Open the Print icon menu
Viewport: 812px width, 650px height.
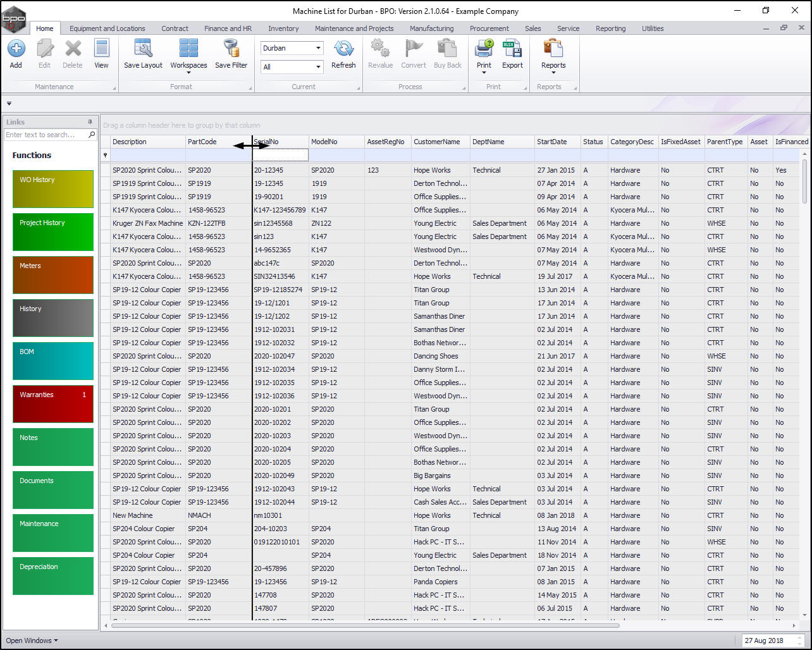pos(484,49)
